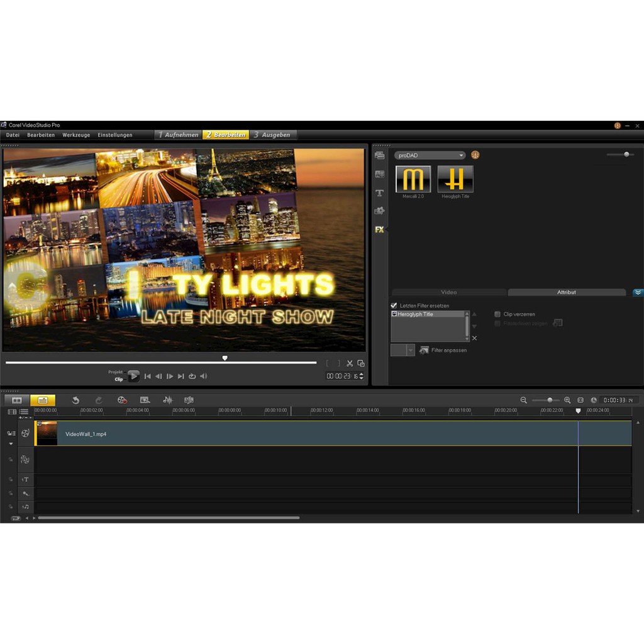Click the round orange icon beside the proDAD dropdown

(475, 155)
